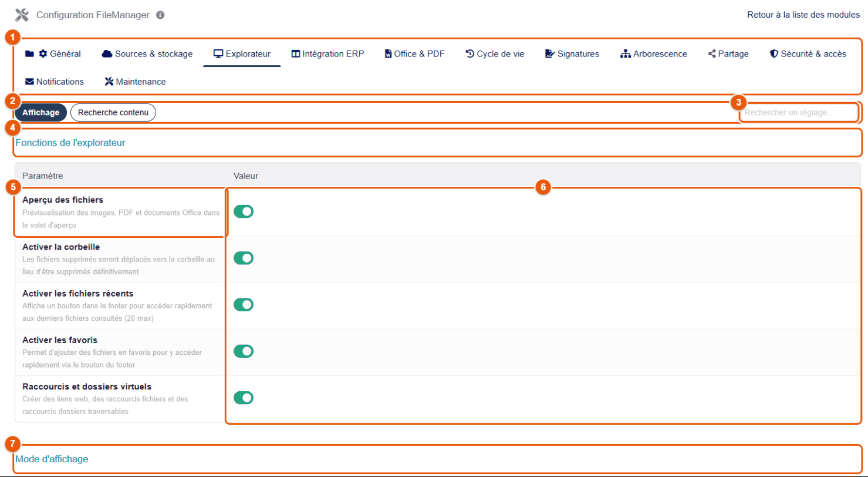
Task: Click the wrench tools icon in header
Action: click(x=22, y=15)
